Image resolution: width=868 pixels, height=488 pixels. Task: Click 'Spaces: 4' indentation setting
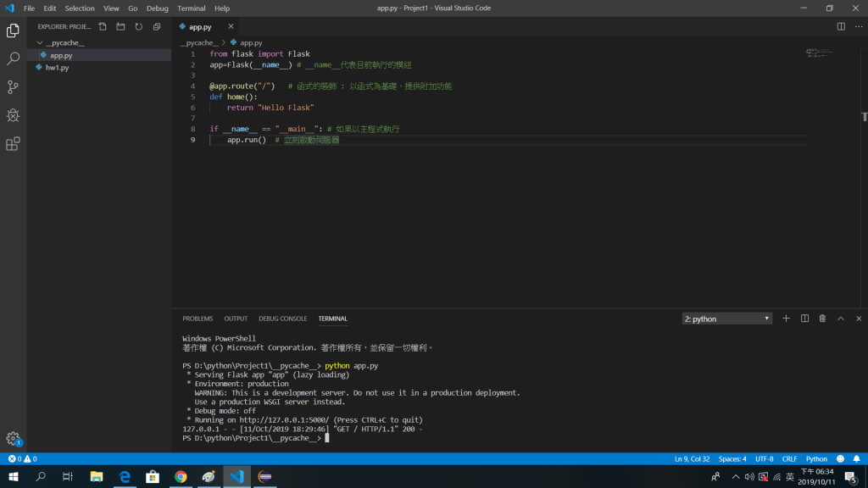pos(732,458)
